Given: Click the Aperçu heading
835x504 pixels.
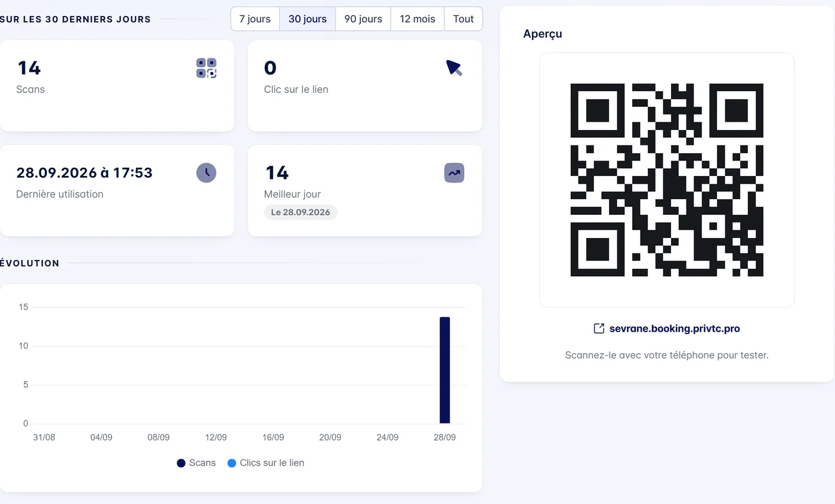Looking at the screenshot, I should [x=543, y=33].
